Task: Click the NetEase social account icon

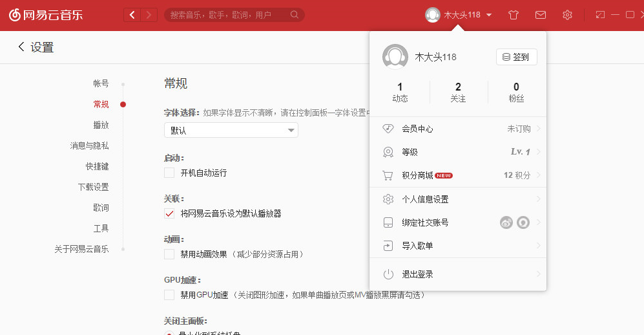Action: pyautogui.click(x=523, y=222)
